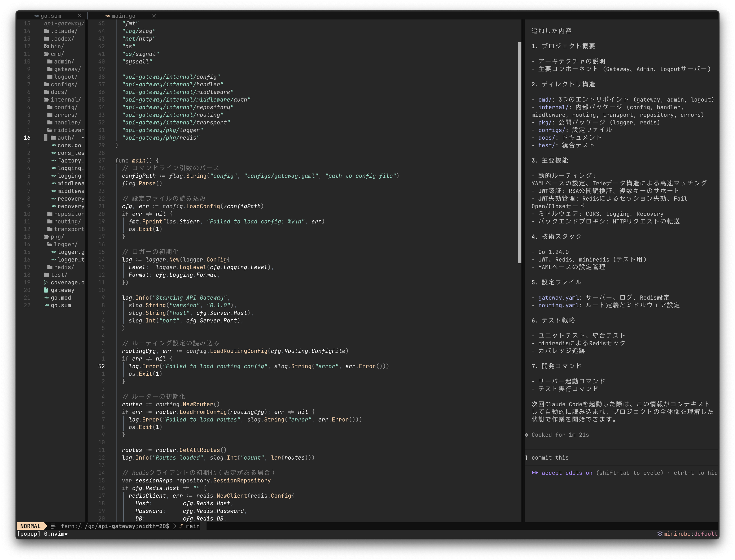
Task: Click the bin/ folder icon
Action: tap(46, 46)
